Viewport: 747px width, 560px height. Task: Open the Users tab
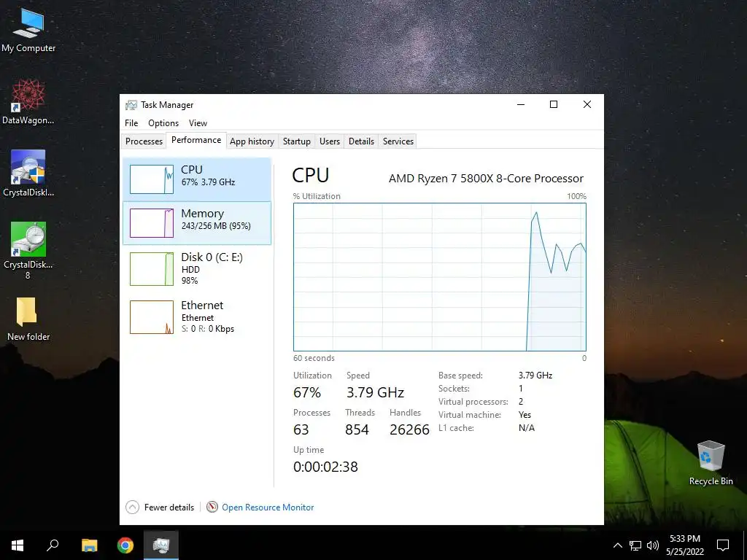330,141
